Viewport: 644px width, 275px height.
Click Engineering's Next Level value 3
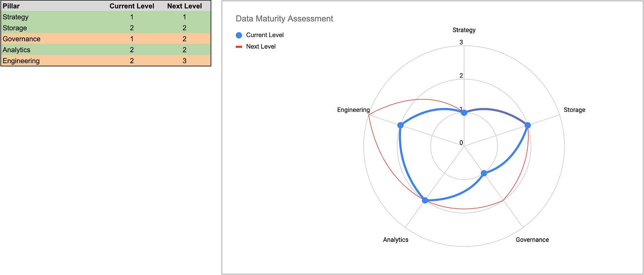click(x=184, y=61)
